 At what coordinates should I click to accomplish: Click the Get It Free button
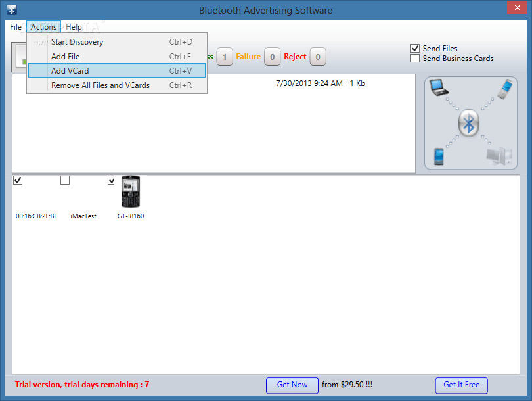point(461,385)
